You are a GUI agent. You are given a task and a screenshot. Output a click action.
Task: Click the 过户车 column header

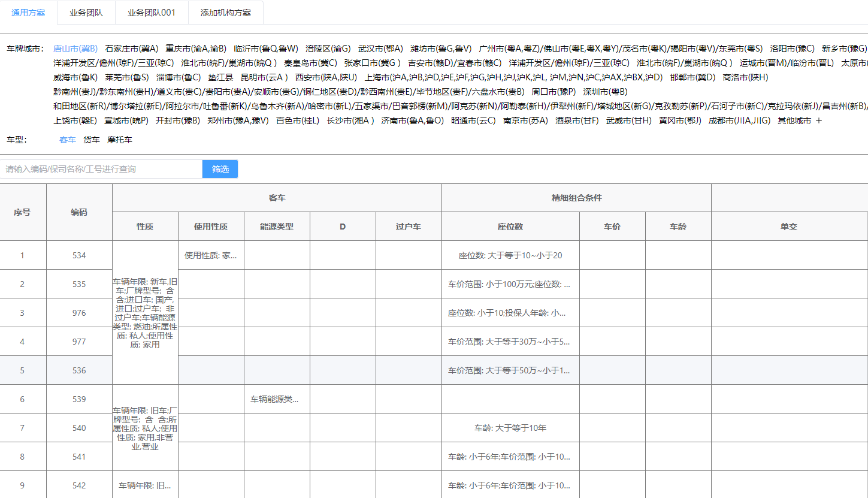[x=409, y=227]
